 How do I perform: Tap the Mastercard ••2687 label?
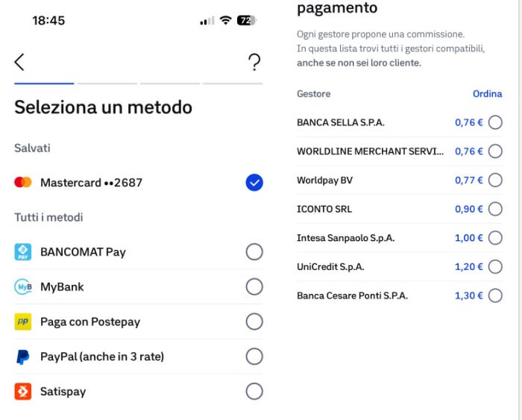(91, 183)
